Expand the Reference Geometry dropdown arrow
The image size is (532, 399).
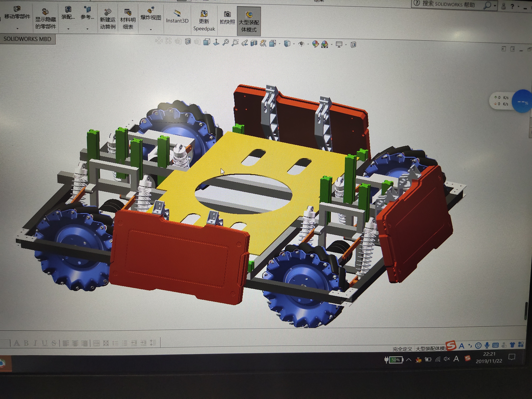tap(87, 29)
